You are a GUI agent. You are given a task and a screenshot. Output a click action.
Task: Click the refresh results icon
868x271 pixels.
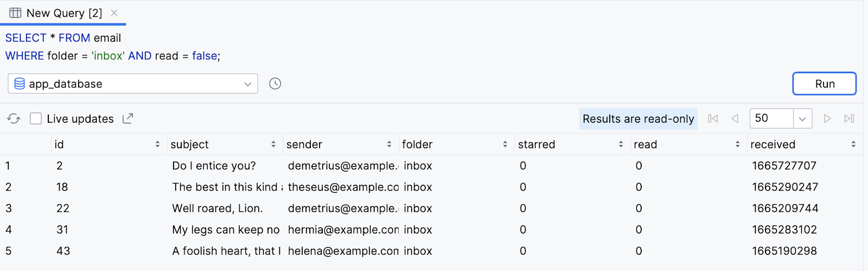pos(14,118)
